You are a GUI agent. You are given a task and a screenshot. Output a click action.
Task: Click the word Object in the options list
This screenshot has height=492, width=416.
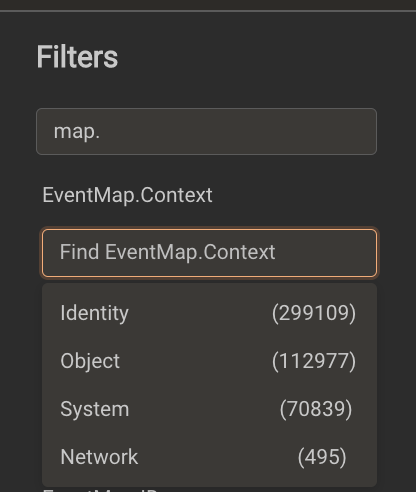point(90,361)
